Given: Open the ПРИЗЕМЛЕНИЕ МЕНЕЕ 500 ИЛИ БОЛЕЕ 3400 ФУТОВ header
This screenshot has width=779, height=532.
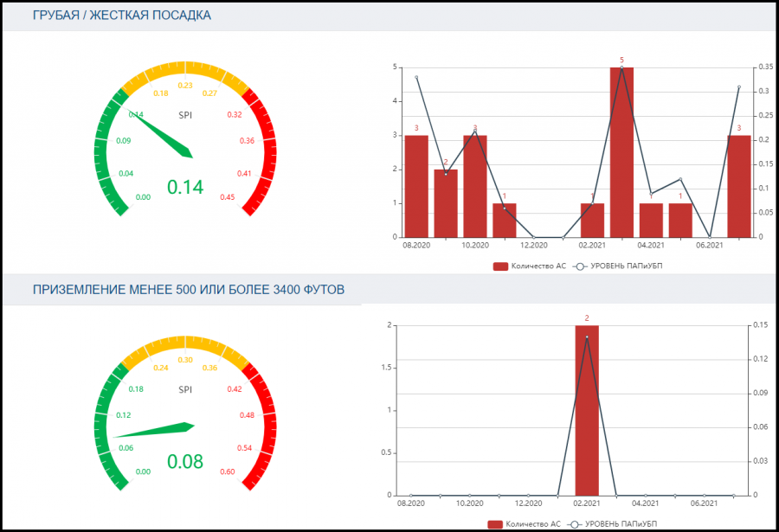Looking at the screenshot, I should (x=189, y=290).
